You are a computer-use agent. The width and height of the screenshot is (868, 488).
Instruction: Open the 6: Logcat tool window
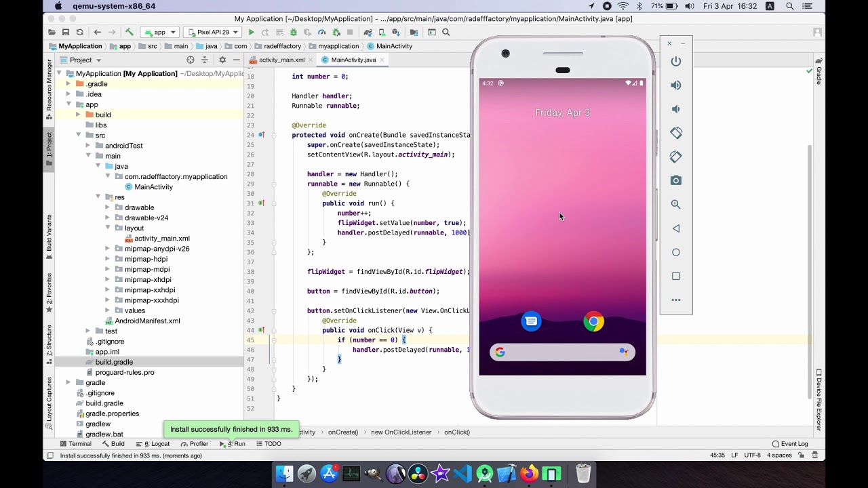[153, 444]
